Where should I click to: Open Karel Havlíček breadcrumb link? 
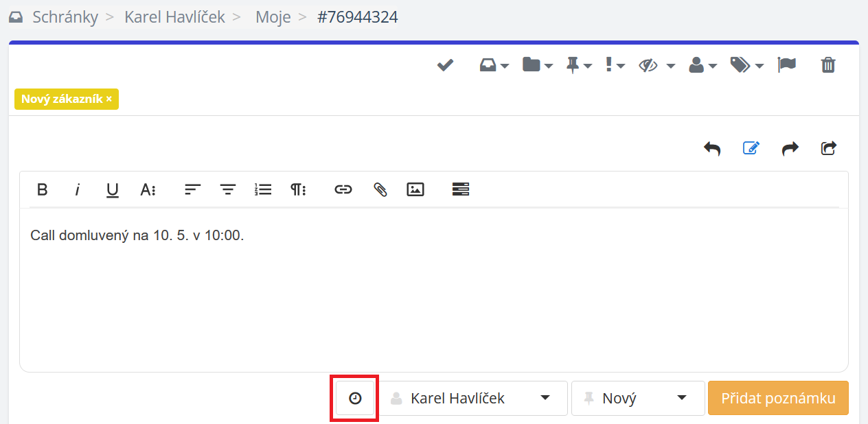pos(174,17)
